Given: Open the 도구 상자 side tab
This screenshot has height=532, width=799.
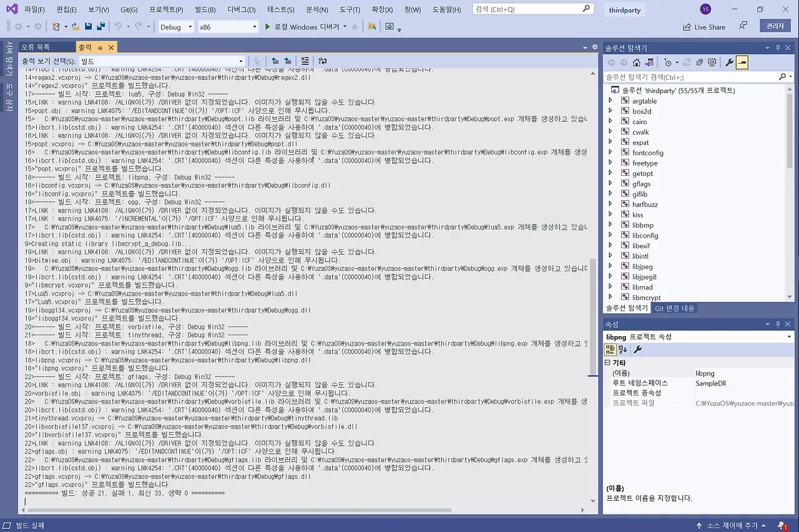Looking at the screenshot, I should pyautogui.click(x=8, y=97).
